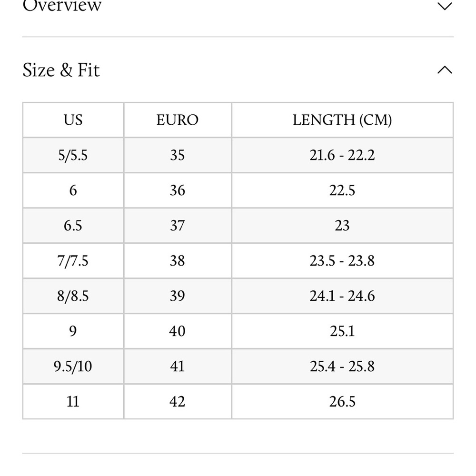The height and width of the screenshot is (476, 476).
Task: Select the US column header
Action: coord(73,120)
